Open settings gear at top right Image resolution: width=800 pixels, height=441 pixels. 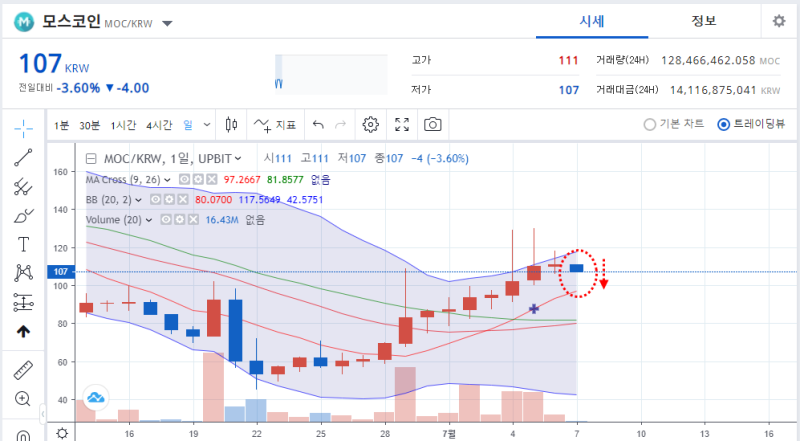(x=779, y=21)
